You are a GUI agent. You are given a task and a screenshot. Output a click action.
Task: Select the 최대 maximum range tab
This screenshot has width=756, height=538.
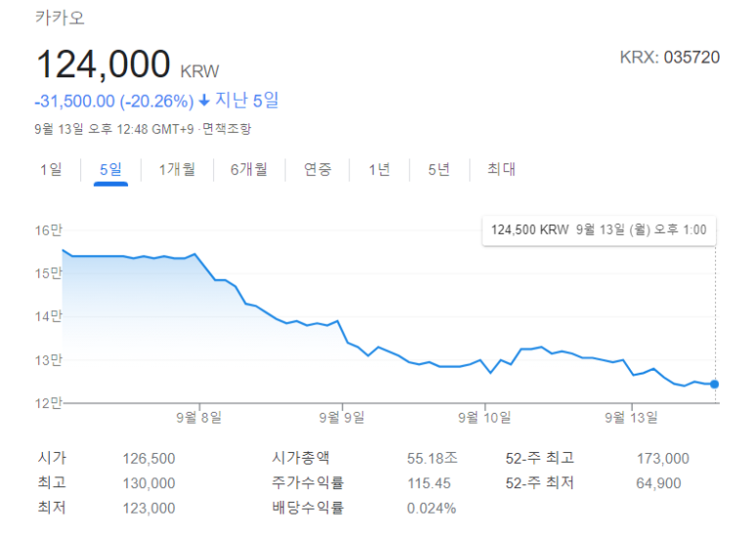pos(502,169)
